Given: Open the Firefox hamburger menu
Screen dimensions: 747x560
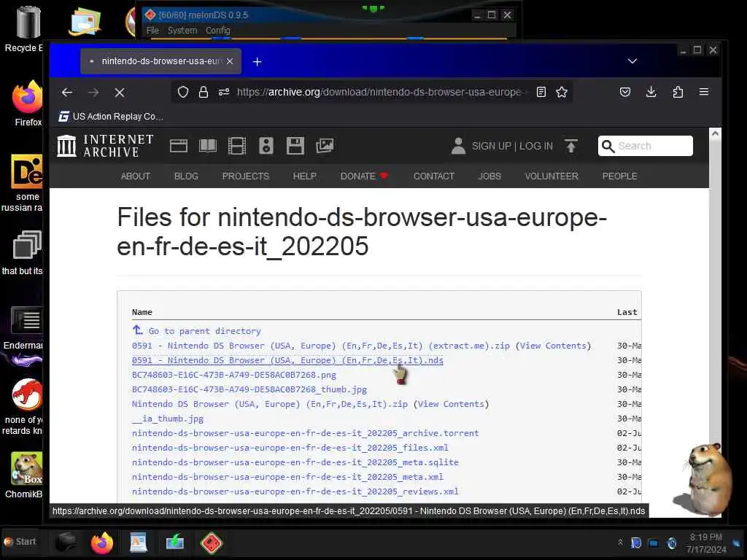Looking at the screenshot, I should (704, 92).
